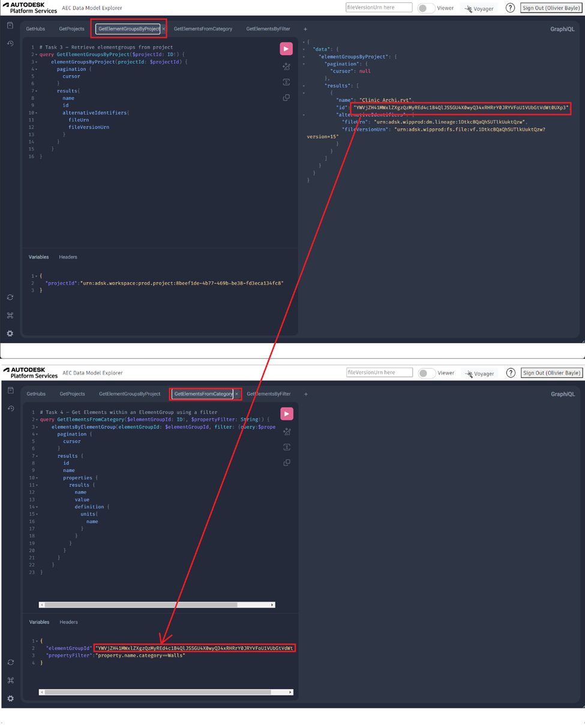Screen dimensions: 585x728
Task: Select the GetElementsByFilter tab in the Task 3 window
Action: tap(268, 29)
